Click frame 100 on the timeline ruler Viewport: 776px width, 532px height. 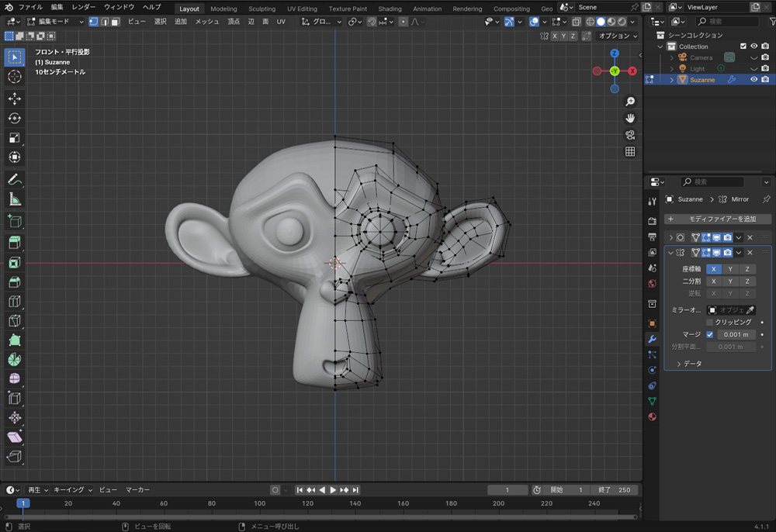259,504
